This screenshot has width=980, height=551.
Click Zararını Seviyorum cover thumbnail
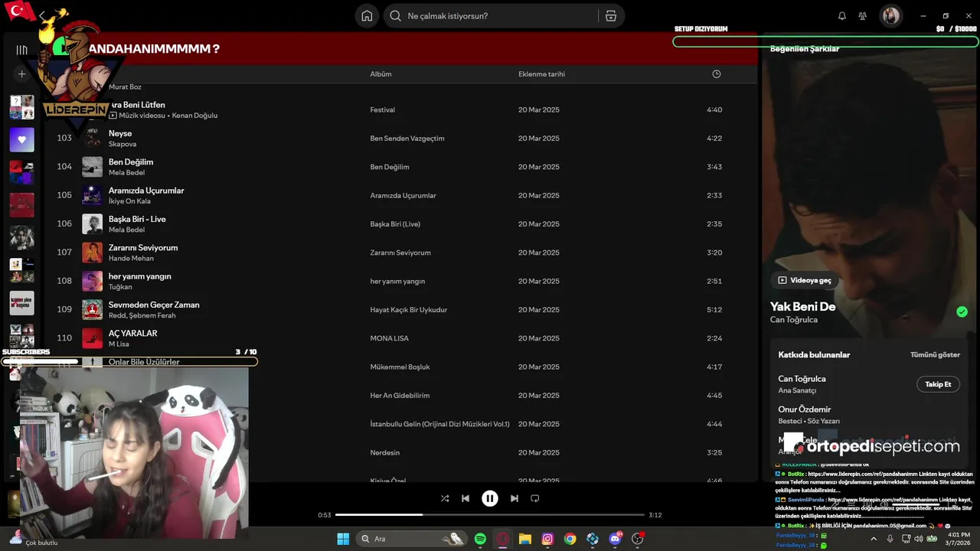[x=92, y=253]
